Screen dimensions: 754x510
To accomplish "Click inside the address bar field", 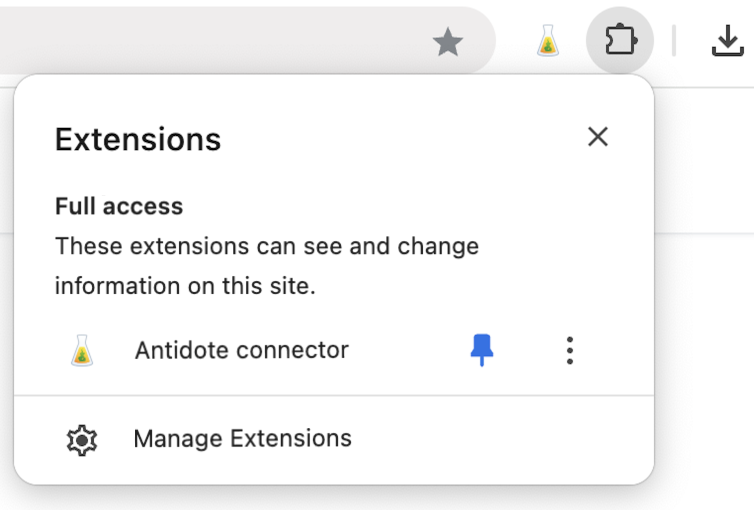I will pyautogui.click(x=200, y=42).
